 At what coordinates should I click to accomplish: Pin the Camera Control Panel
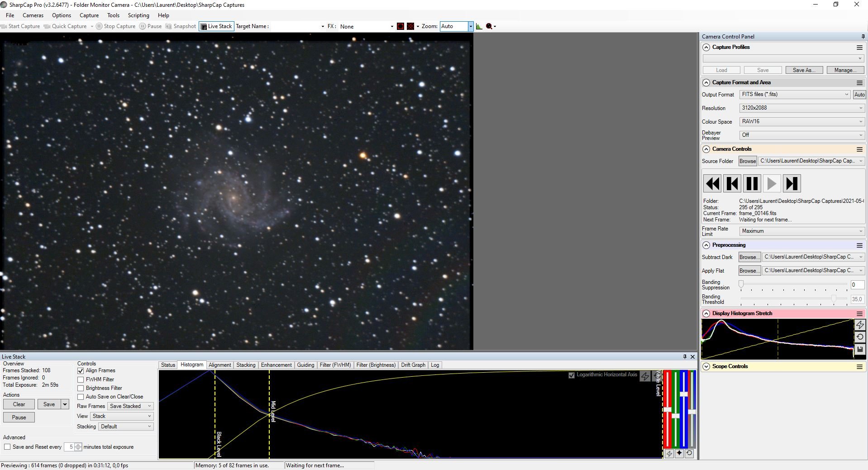[863, 37]
